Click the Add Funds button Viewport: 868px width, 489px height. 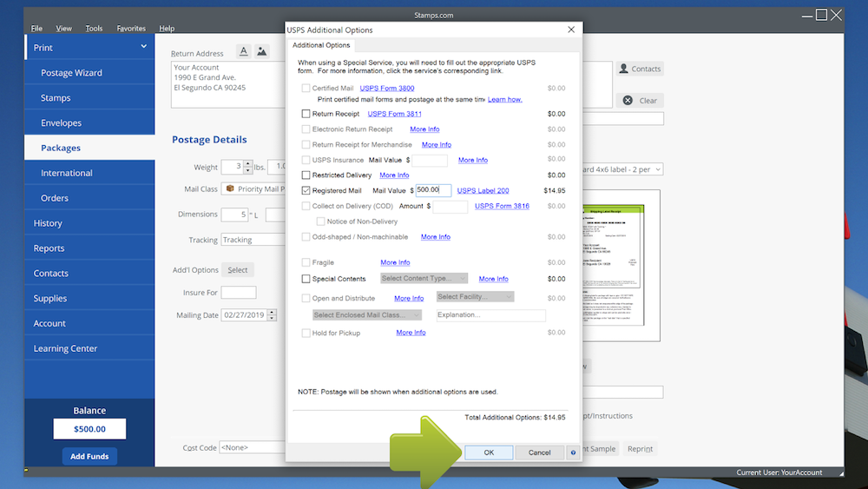coord(89,456)
